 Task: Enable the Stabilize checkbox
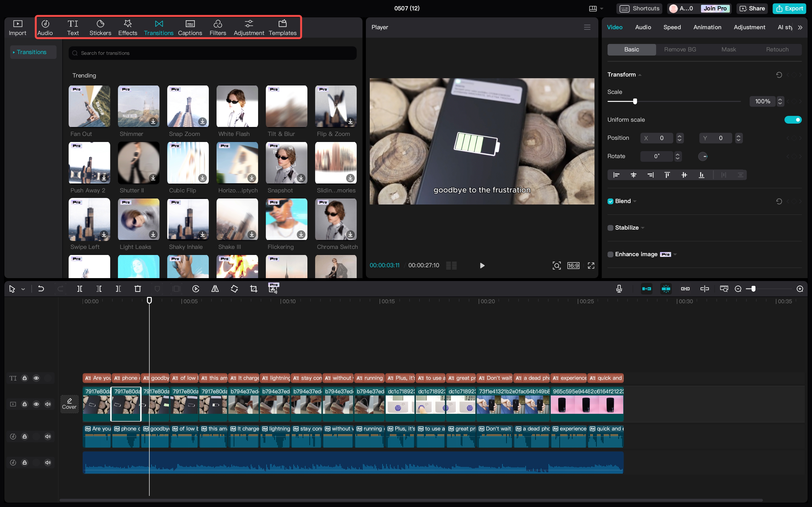pyautogui.click(x=610, y=228)
